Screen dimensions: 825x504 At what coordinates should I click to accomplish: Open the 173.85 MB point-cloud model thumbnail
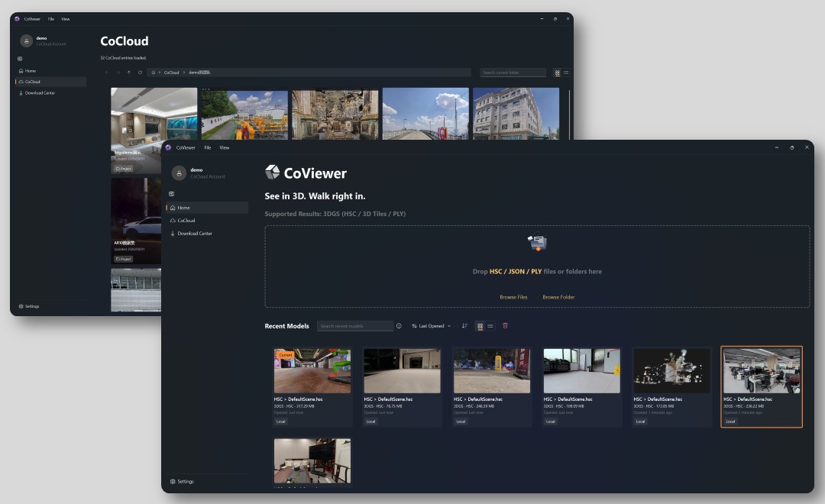pos(672,370)
